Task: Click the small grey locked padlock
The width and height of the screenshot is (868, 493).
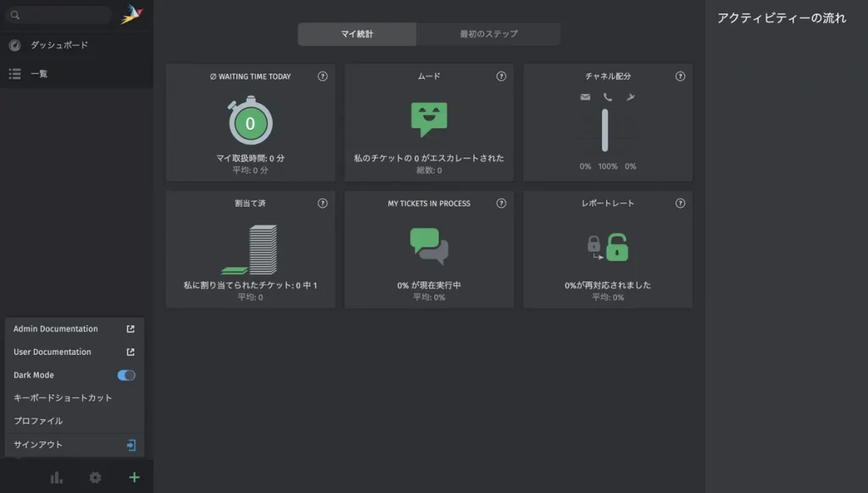Action: (593, 243)
